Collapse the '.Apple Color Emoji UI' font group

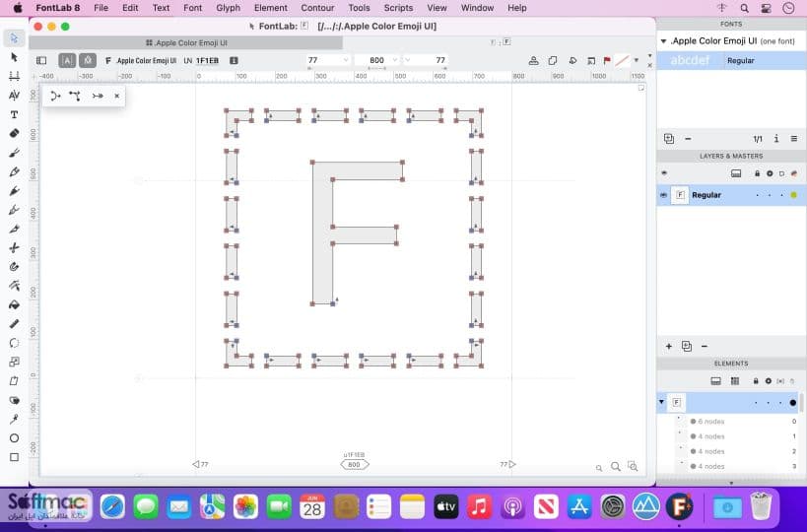coord(663,41)
